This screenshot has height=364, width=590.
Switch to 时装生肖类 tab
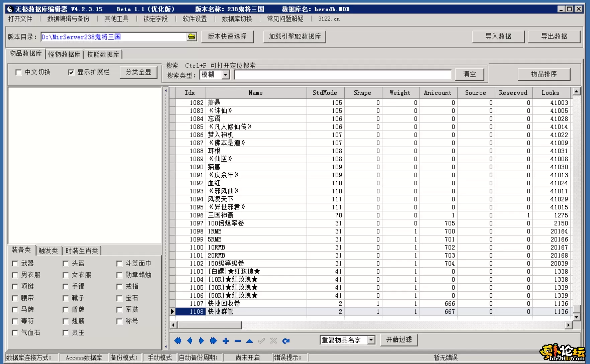tap(82, 251)
